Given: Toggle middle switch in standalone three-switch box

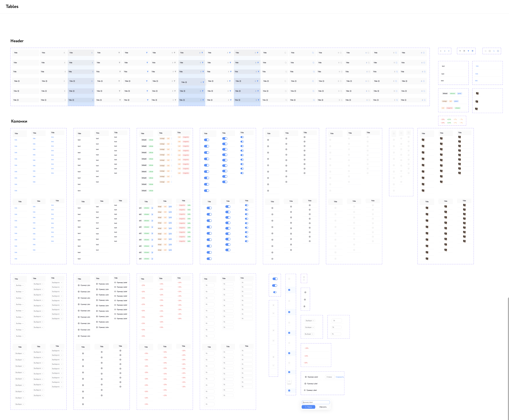Looking at the screenshot, I should [x=275, y=285].
